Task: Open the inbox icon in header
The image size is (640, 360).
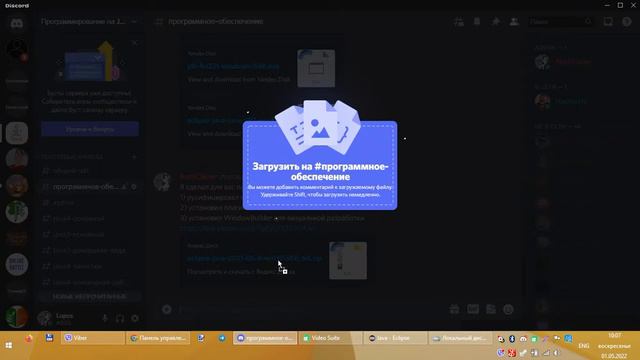Action: 608,22
